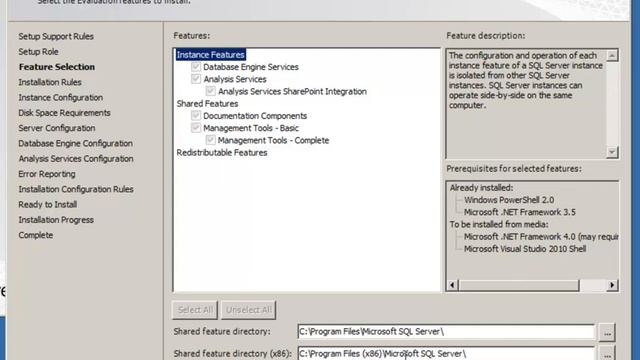Open Instance Configuration step
The height and width of the screenshot is (360, 640).
[60, 98]
